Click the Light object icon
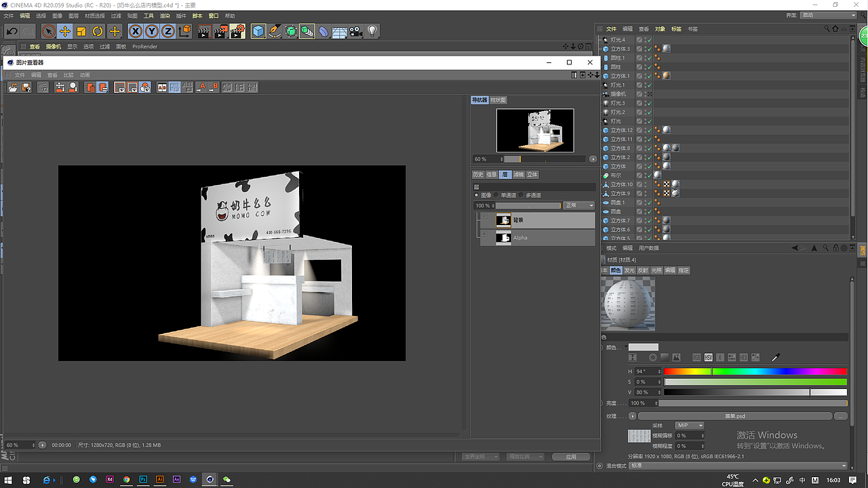Screen dimensions: 868x488 point(372,31)
